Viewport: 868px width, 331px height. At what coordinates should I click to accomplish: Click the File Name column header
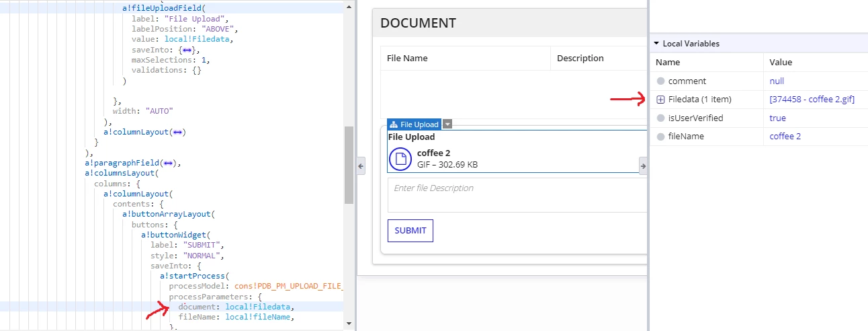coord(407,58)
